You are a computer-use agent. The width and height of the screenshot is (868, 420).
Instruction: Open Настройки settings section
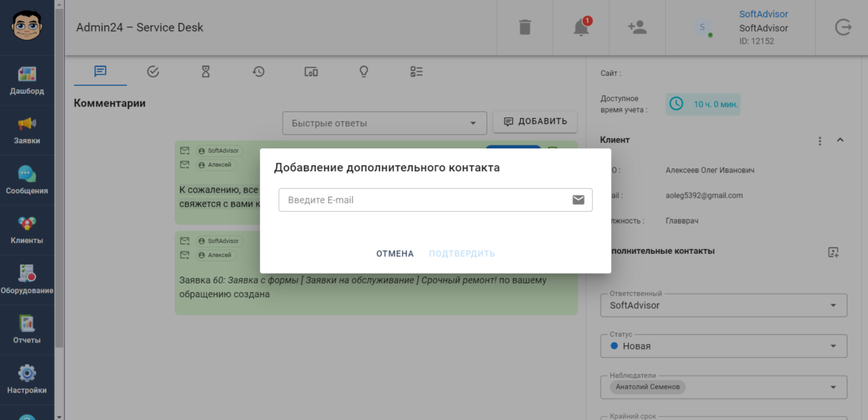[x=27, y=379]
